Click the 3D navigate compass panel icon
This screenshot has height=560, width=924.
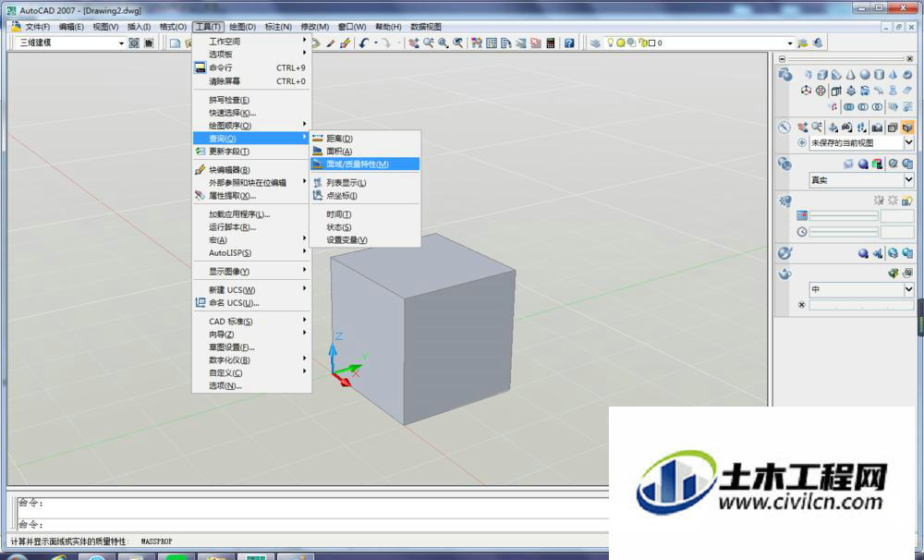pyautogui.click(x=784, y=128)
